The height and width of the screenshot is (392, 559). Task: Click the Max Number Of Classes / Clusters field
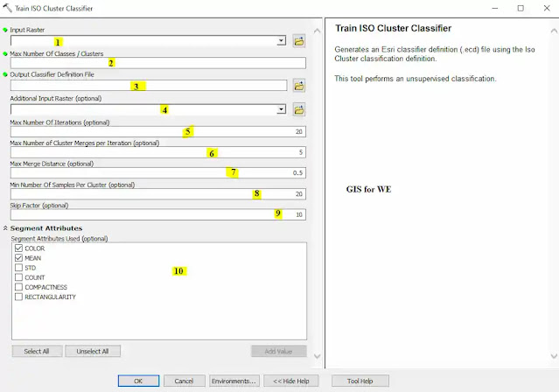coord(158,63)
